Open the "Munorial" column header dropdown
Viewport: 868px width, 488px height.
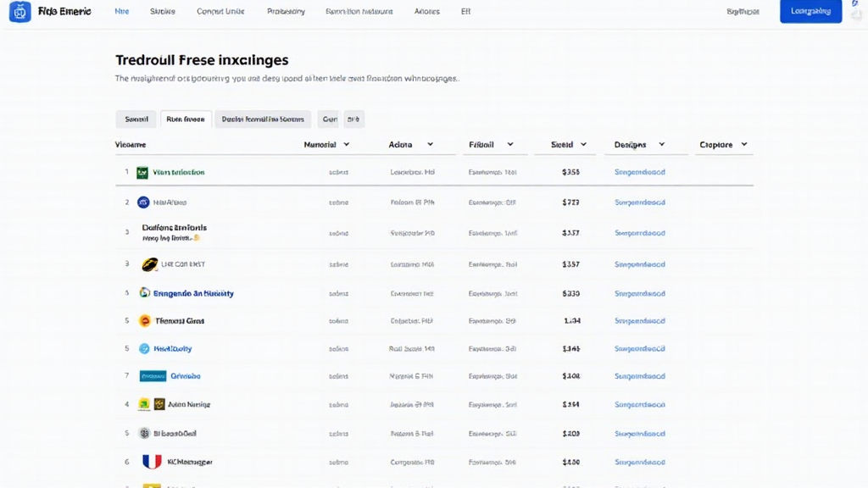[346, 145]
